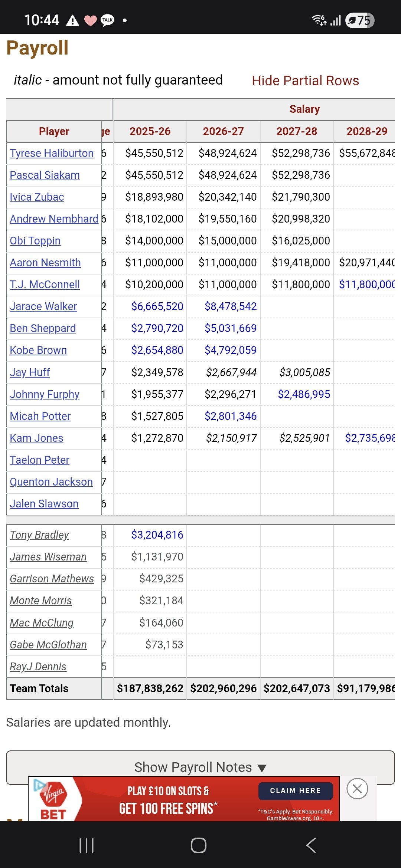Open Pascal Siakam player link
The image size is (401, 868).
point(45,175)
